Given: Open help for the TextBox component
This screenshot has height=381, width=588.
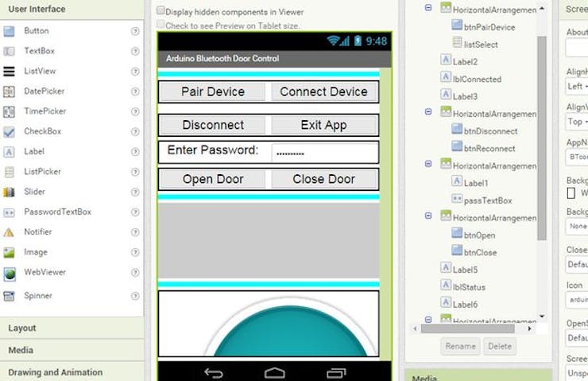Looking at the screenshot, I should pyautogui.click(x=135, y=51).
